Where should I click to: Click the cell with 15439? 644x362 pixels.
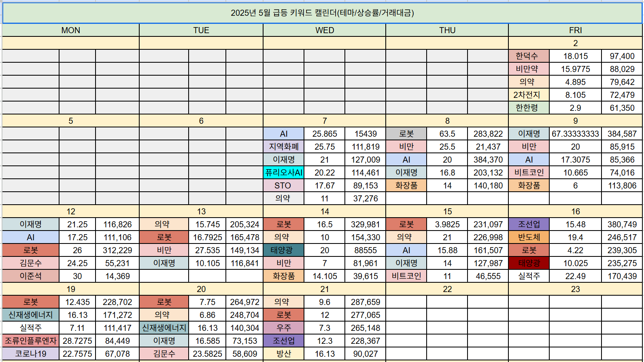coord(366,134)
